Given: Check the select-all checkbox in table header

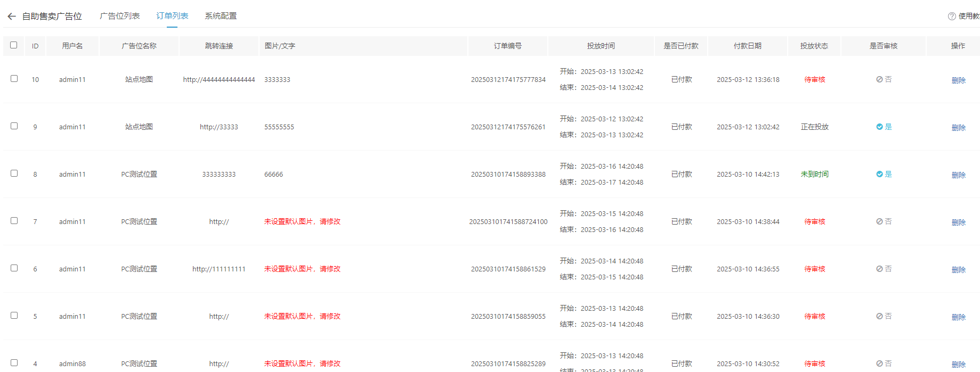Looking at the screenshot, I should [x=14, y=45].
